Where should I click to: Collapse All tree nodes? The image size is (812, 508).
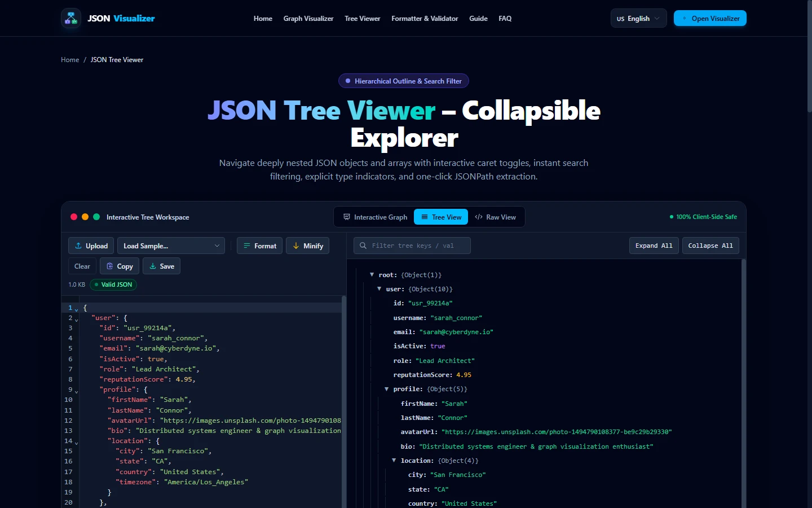[710, 246]
